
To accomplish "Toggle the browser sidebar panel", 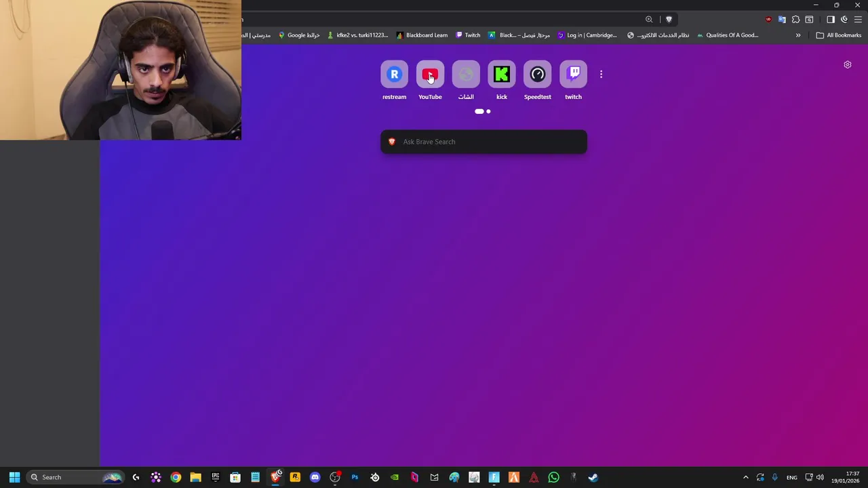I will click(x=831, y=19).
